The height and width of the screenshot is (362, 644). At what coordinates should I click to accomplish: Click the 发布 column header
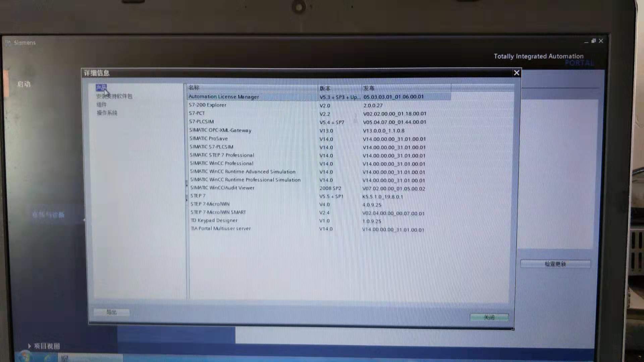click(x=369, y=88)
